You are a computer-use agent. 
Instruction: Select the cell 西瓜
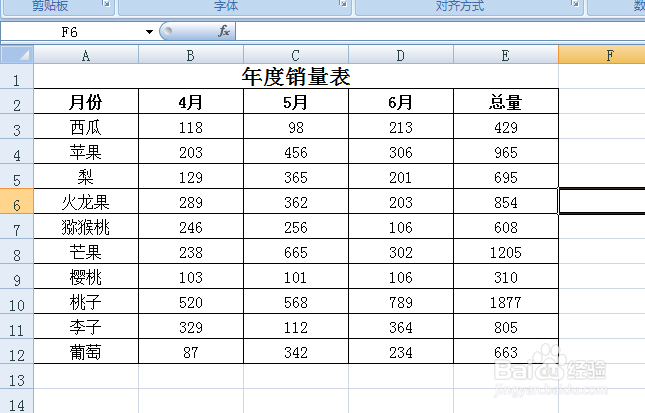coord(86,127)
